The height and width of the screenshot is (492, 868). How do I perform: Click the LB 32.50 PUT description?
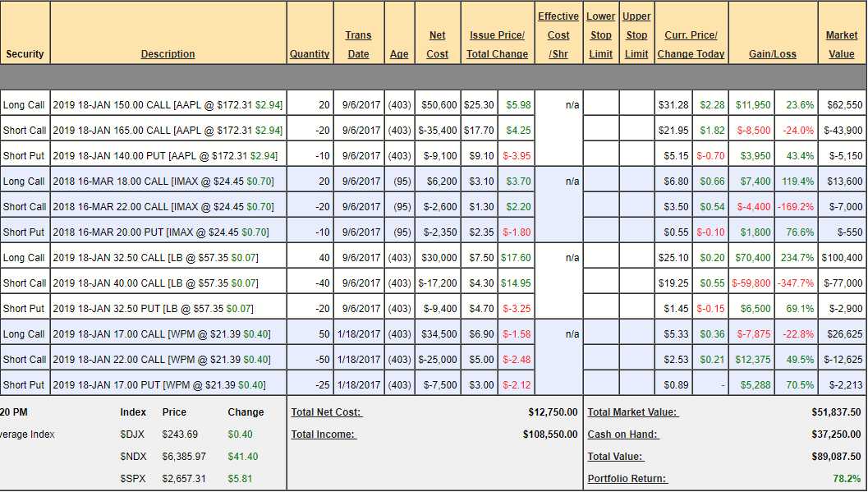coord(153,309)
